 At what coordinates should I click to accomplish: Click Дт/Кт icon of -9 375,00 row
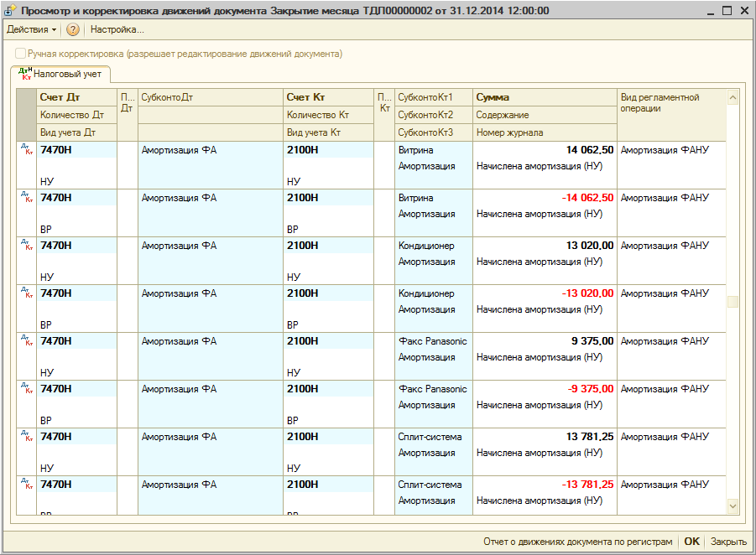pyautogui.click(x=26, y=389)
